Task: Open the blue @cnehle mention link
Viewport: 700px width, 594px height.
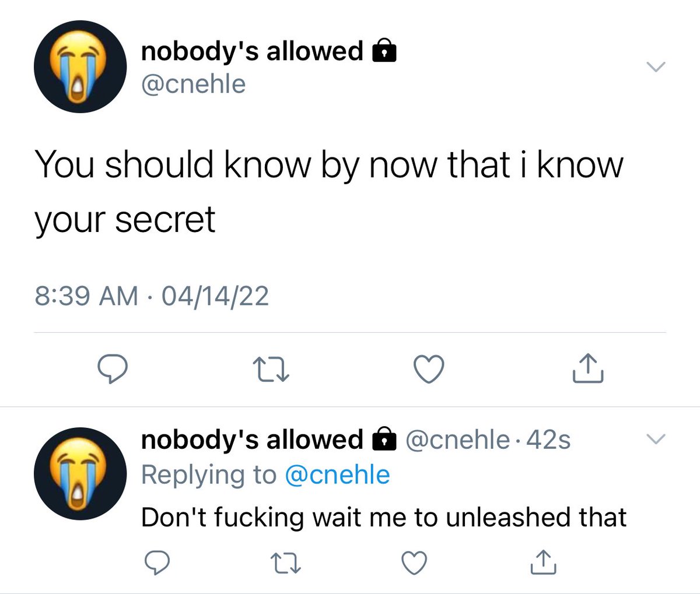Action: point(337,475)
